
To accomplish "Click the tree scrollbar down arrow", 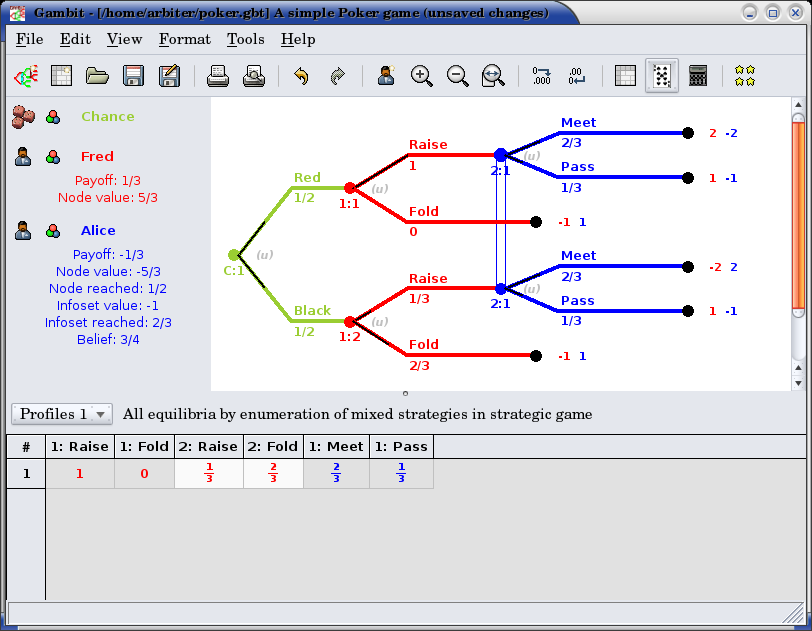I will point(797,382).
